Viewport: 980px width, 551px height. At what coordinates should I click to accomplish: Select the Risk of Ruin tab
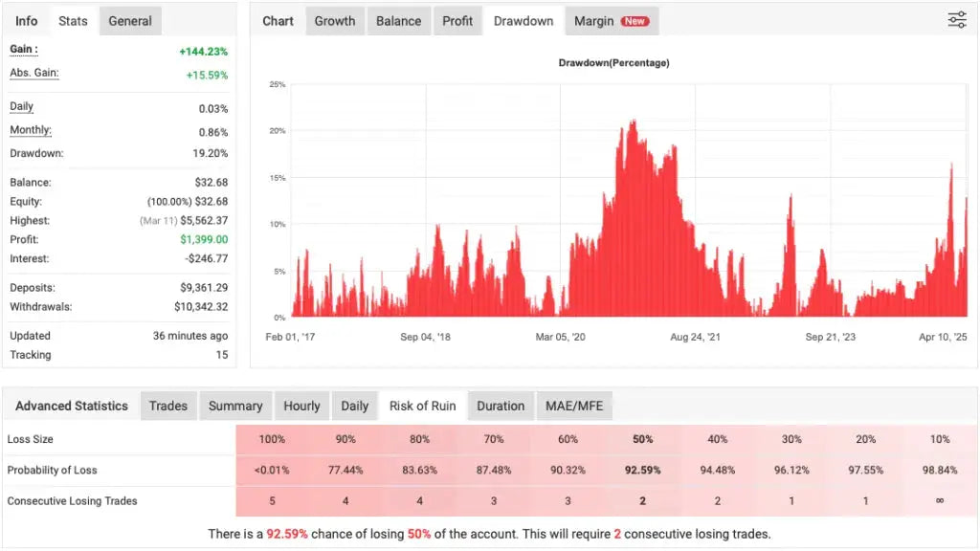(x=423, y=406)
